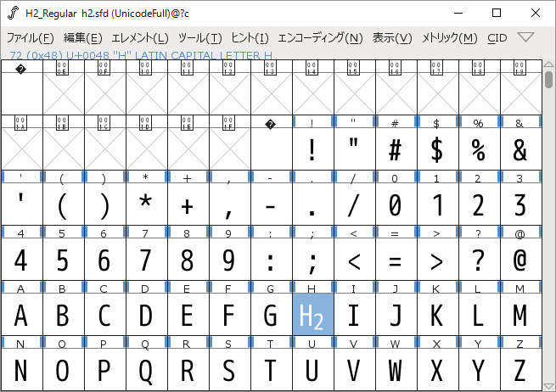The width and height of the screenshot is (556, 392).
Task: Expand the menu overflow triangle arrow
Action: tap(525, 36)
